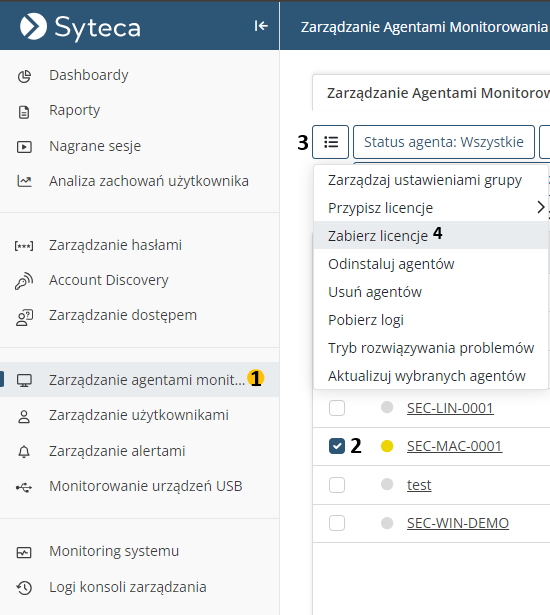Open the SEC-MAC-0001 agent link
The width and height of the screenshot is (550, 615).
[x=454, y=446]
